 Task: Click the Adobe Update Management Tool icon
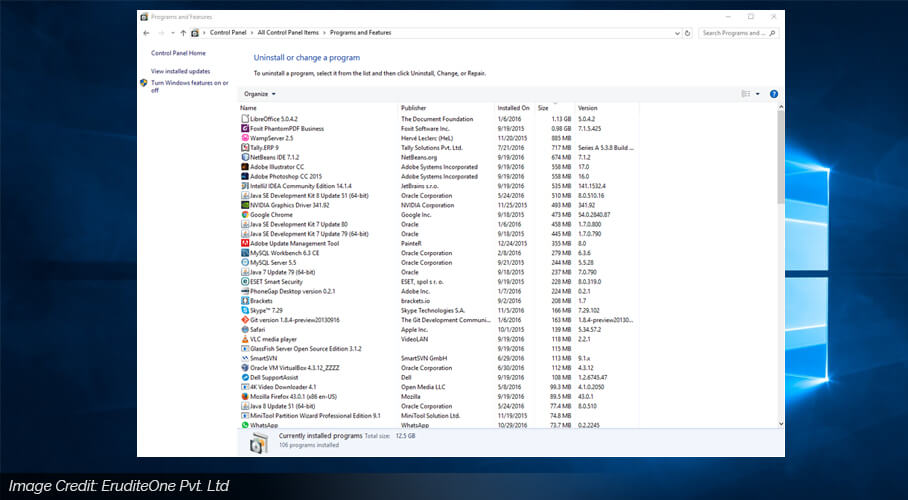click(245, 243)
